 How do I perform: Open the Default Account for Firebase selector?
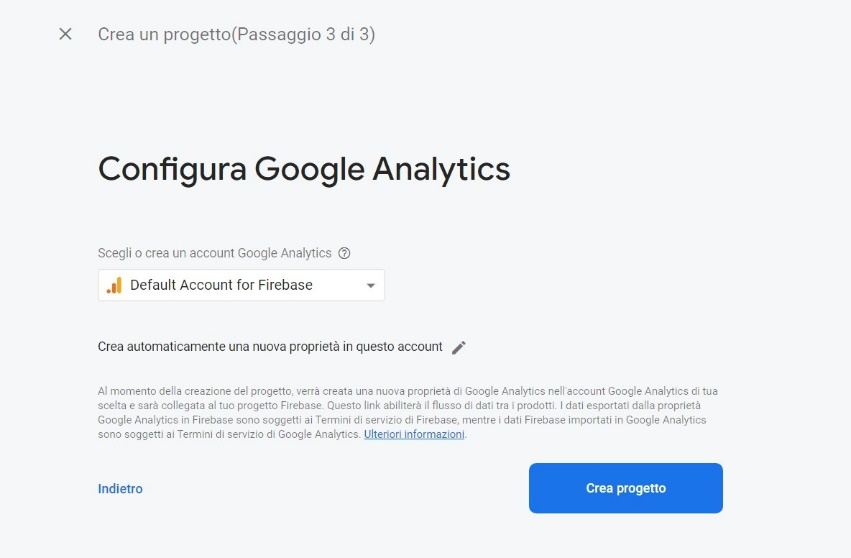coord(241,286)
